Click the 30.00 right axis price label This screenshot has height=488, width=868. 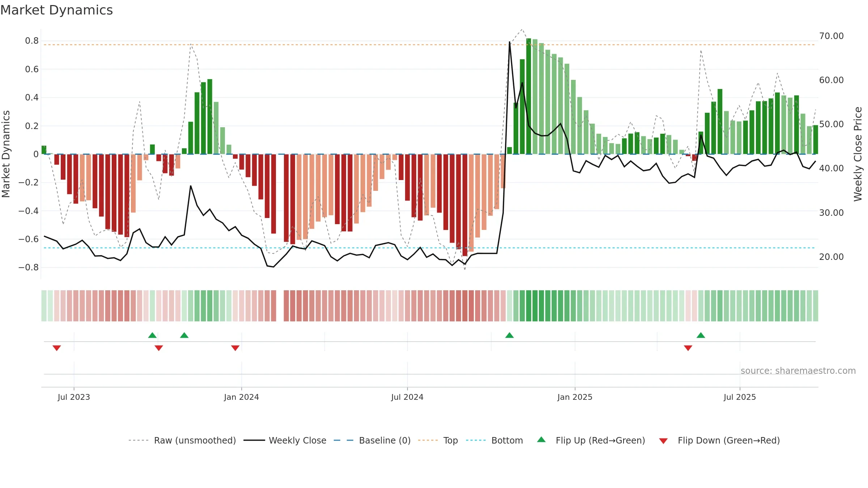pyautogui.click(x=831, y=213)
